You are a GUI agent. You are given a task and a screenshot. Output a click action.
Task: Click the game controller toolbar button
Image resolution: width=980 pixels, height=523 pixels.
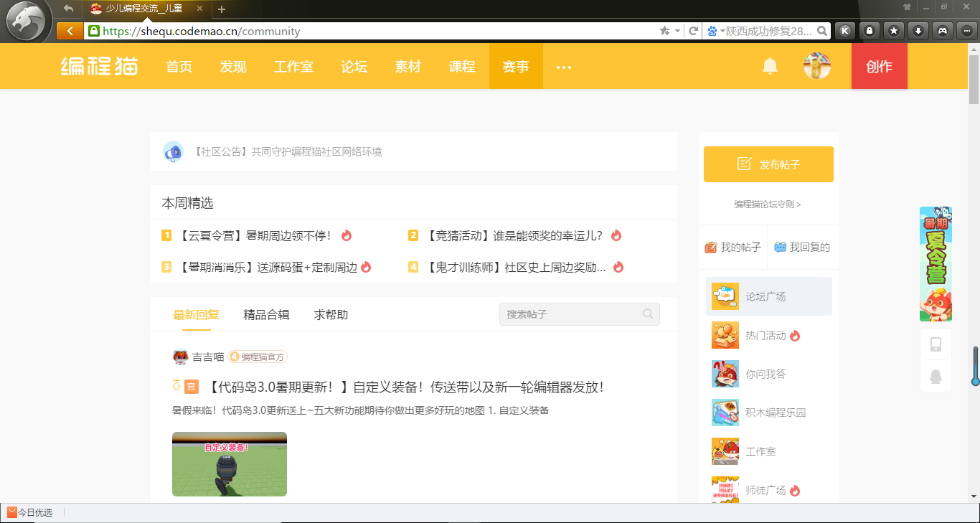pyautogui.click(x=942, y=31)
